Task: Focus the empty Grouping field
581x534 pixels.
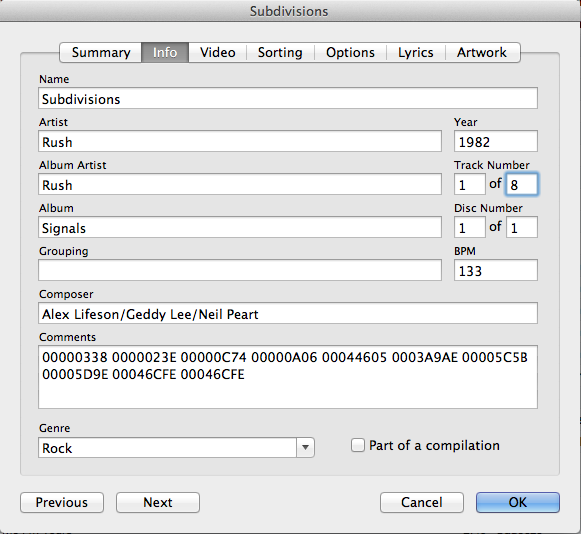Action: coord(240,270)
